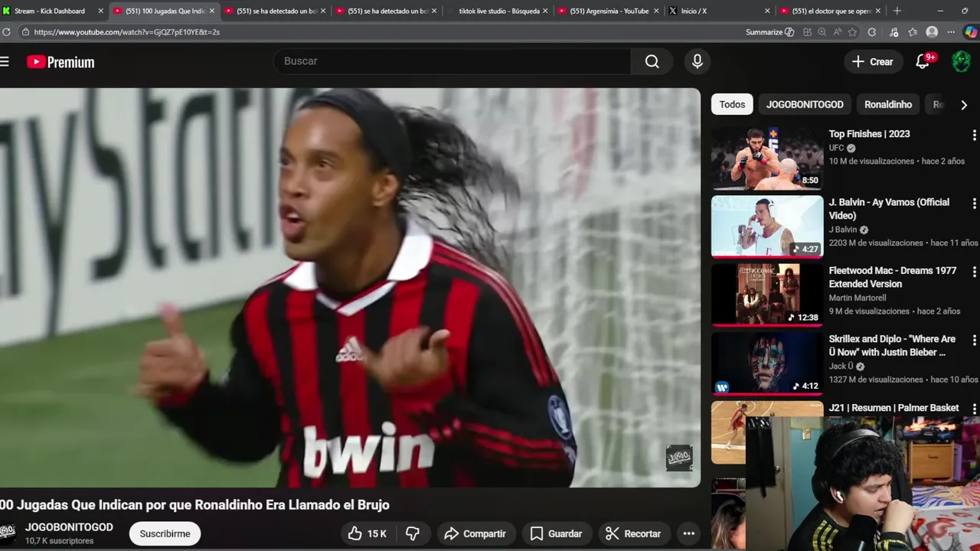The width and height of the screenshot is (980, 551).
Task: Click the Ronaldinho video player
Action: click(350, 287)
